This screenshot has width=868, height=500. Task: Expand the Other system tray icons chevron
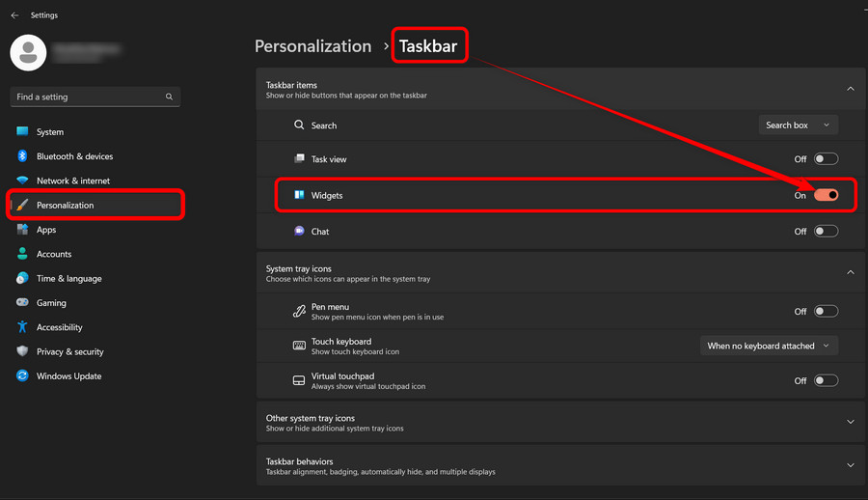851,423
